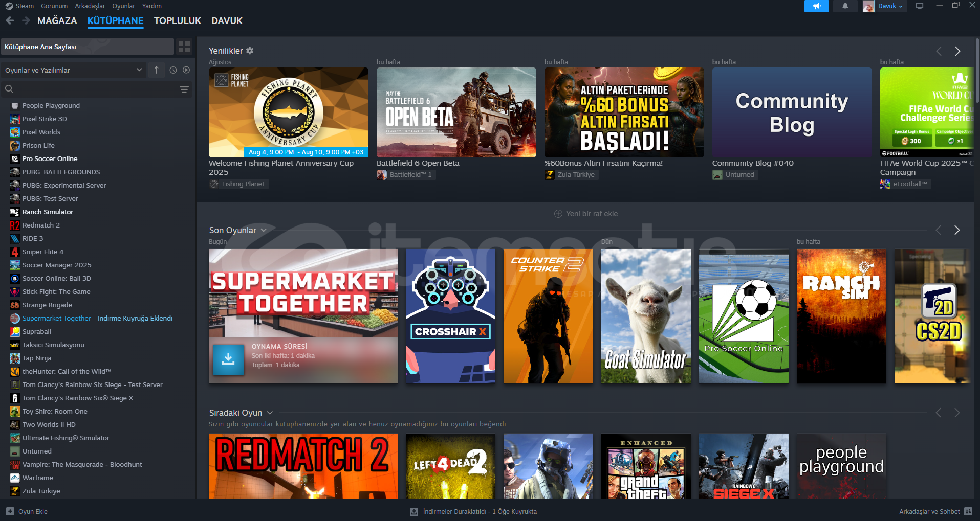This screenshot has width=980, height=521.
Task: Click the sort ascending arrow icon
Action: click(x=157, y=70)
